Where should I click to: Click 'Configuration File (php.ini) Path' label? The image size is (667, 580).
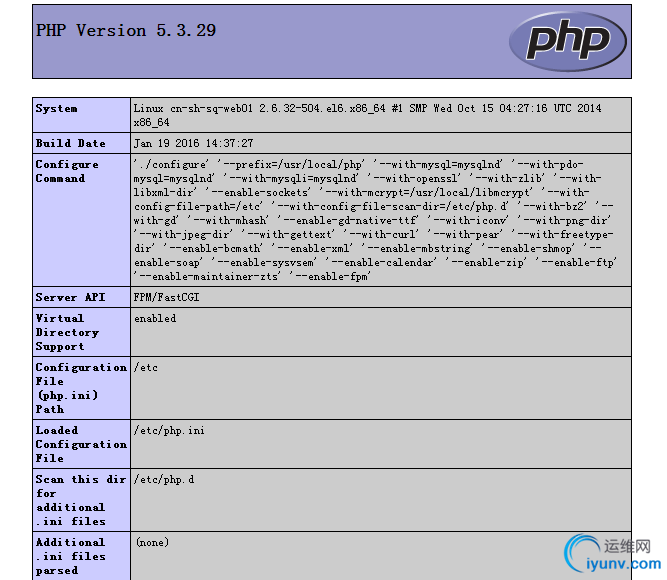tap(81, 388)
